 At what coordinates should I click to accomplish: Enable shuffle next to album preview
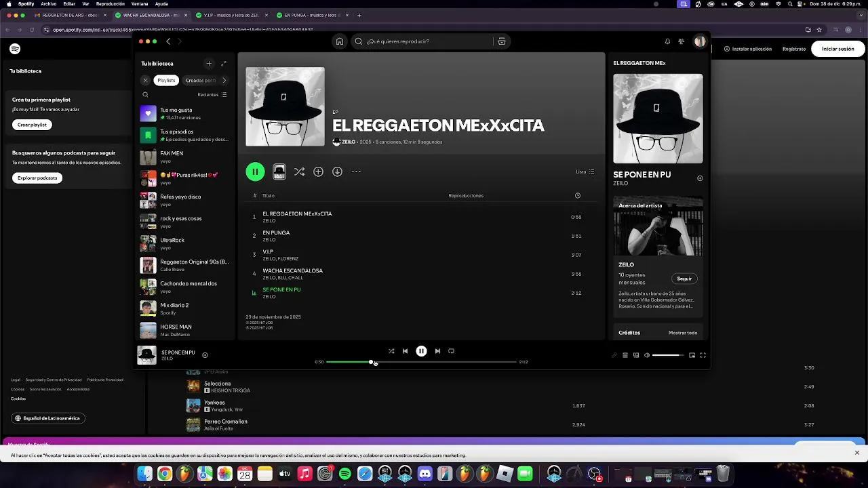pyautogui.click(x=299, y=172)
